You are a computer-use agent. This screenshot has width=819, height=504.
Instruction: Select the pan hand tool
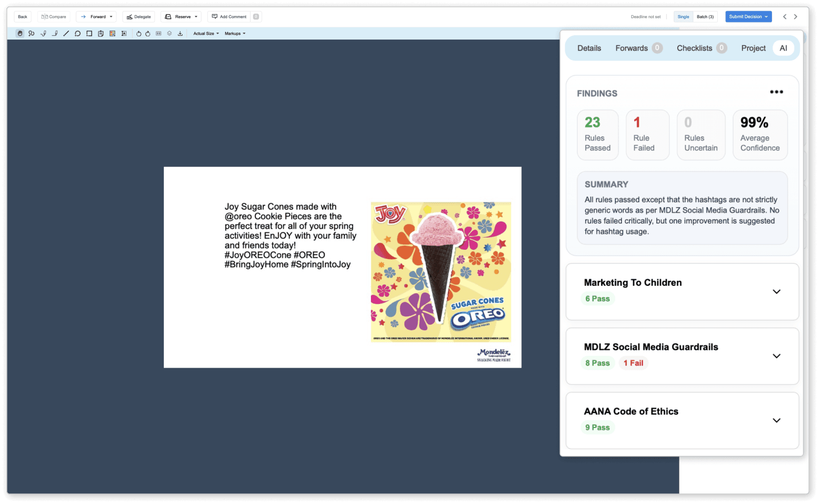pyautogui.click(x=20, y=33)
